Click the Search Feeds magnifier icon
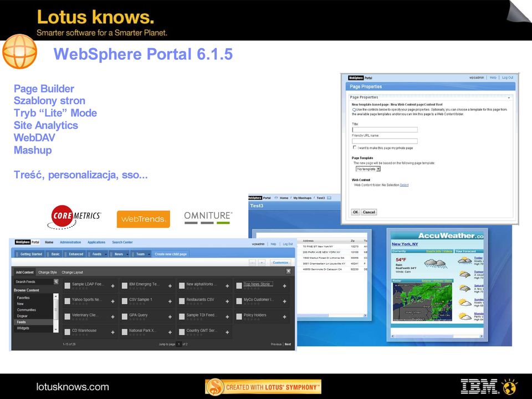Image resolution: width=532 pixels, height=399 pixels. pyautogui.click(x=56, y=282)
